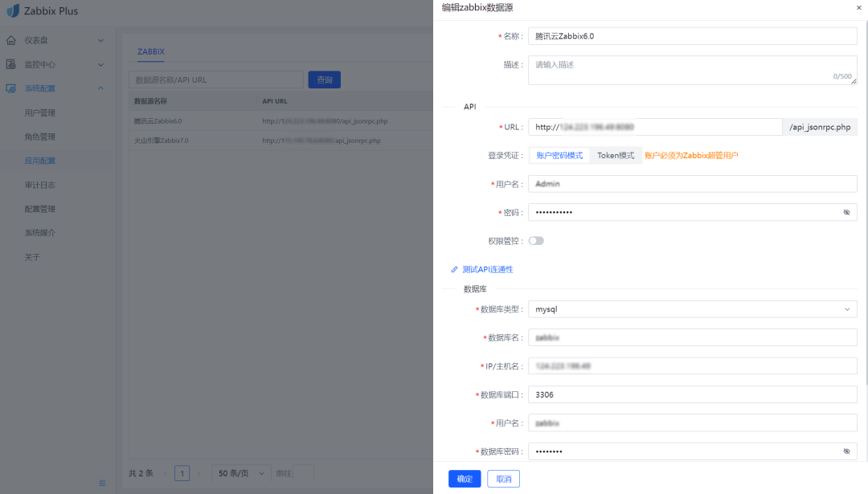Image resolution: width=868 pixels, height=494 pixels.
Task: Open 审计日志 in the sidebar
Action: point(40,185)
